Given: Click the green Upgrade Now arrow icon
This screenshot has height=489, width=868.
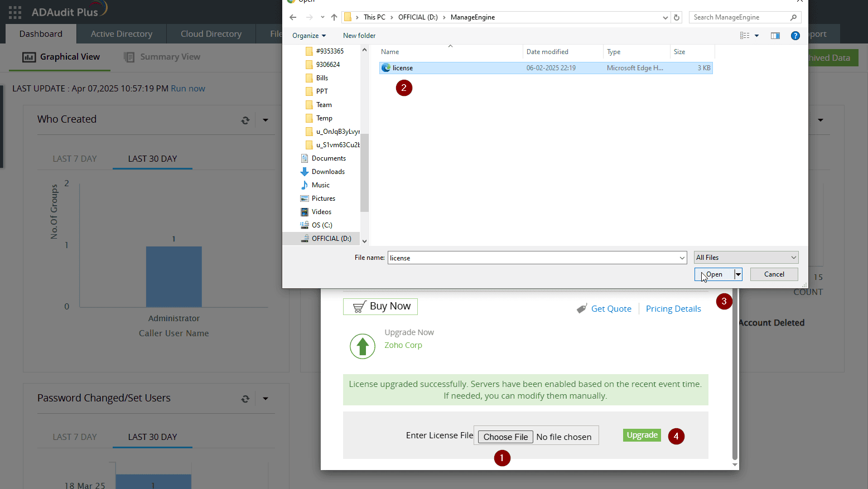Looking at the screenshot, I should pyautogui.click(x=363, y=346).
